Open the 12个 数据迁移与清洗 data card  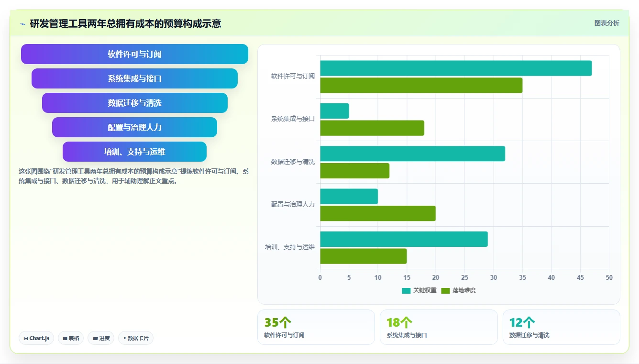(x=561, y=327)
